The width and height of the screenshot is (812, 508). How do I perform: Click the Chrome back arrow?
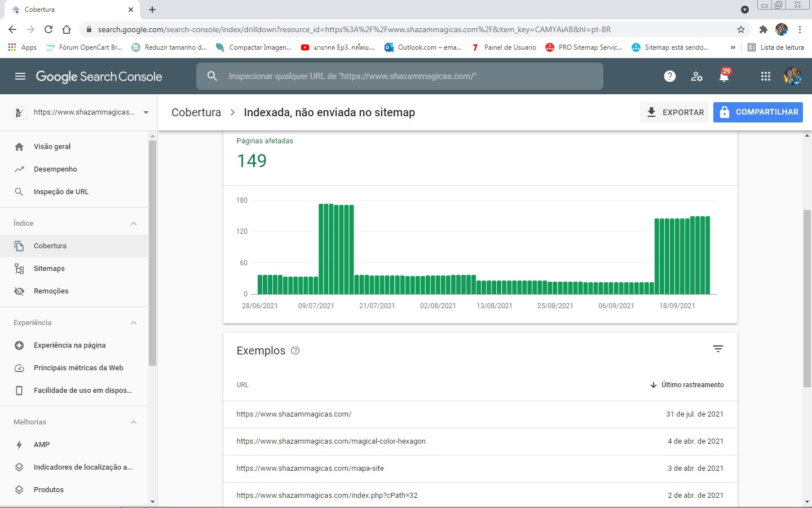tap(12, 29)
